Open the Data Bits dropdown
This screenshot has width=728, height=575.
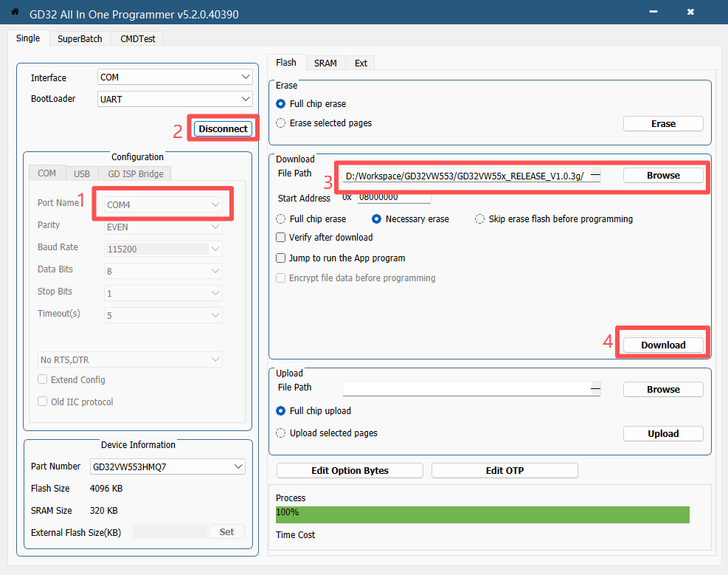click(x=164, y=271)
